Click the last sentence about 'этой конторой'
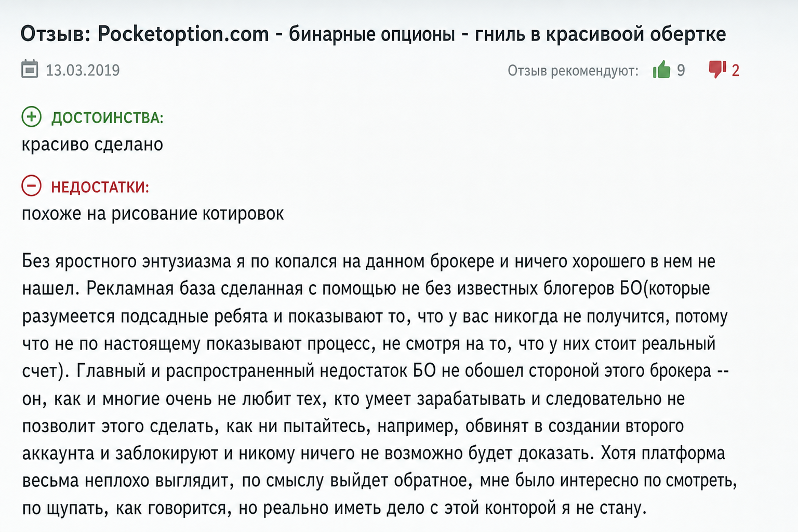This screenshot has width=798, height=532. pyautogui.click(x=455, y=508)
